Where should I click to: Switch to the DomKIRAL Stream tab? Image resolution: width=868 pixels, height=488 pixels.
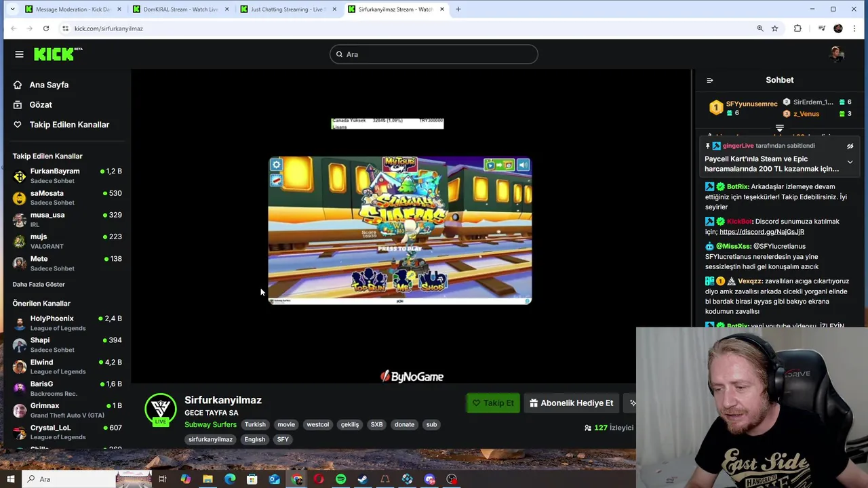coord(181,9)
